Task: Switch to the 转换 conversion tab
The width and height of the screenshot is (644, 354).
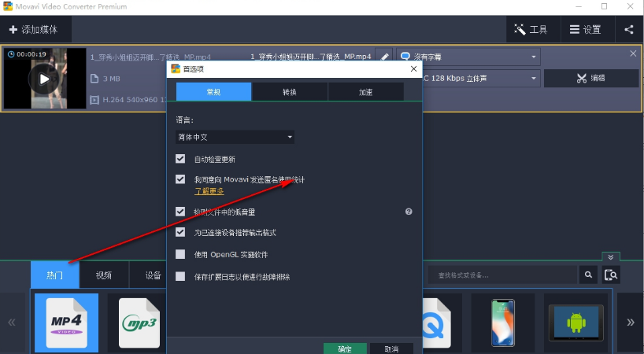Action: pyautogui.click(x=290, y=92)
